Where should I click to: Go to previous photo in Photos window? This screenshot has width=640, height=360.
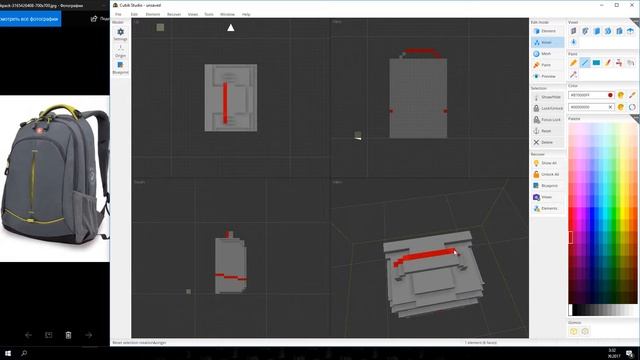[28, 335]
